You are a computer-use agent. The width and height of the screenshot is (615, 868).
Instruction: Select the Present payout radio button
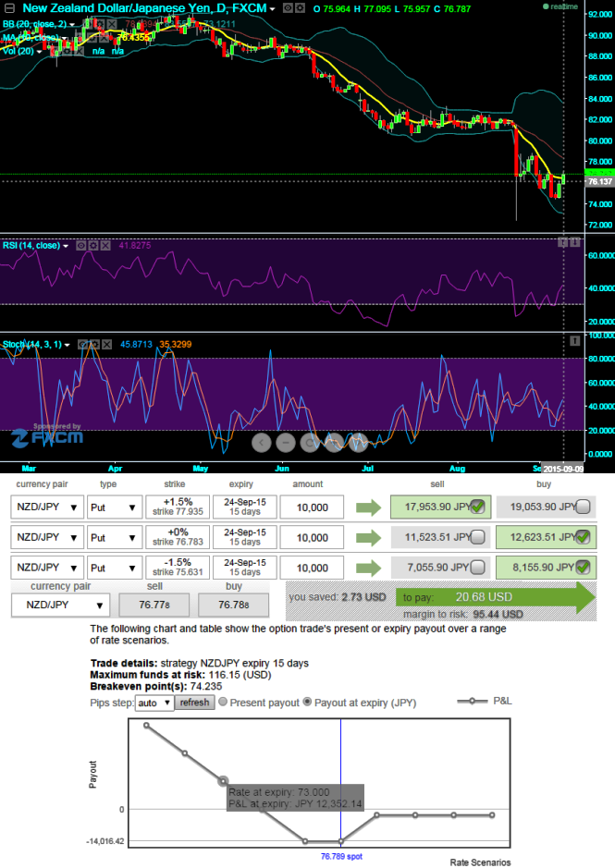tap(222, 703)
